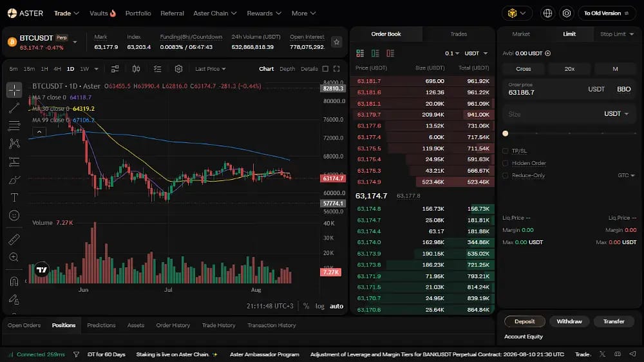Select the 4H timeframe
Image resolution: width=644 pixels, height=362 pixels.
click(x=57, y=69)
